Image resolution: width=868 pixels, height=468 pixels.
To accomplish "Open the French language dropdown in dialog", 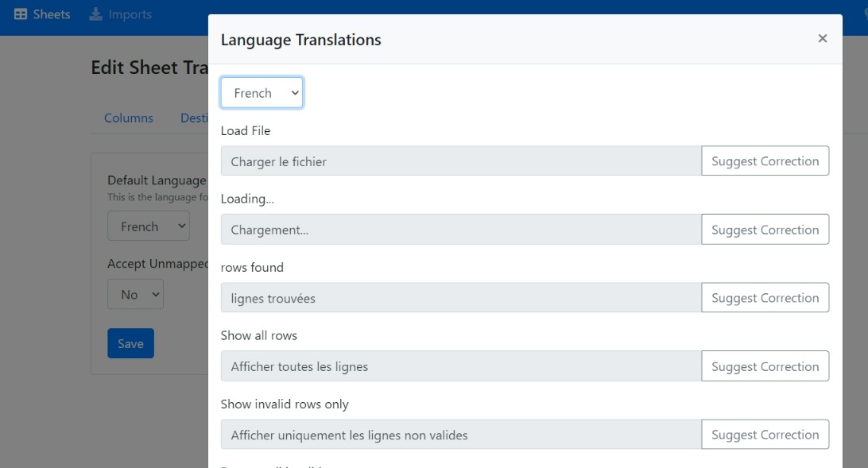I will [262, 92].
